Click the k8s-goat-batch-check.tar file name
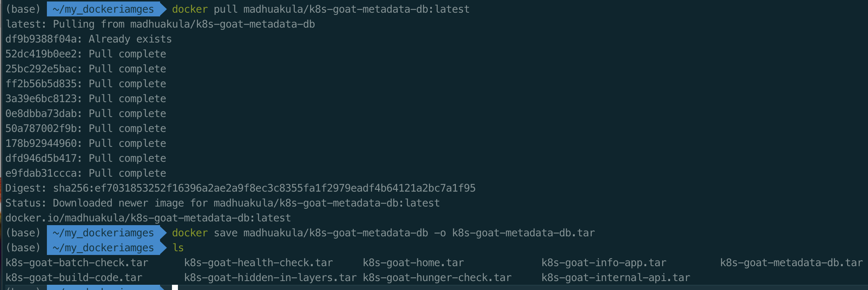 77,263
